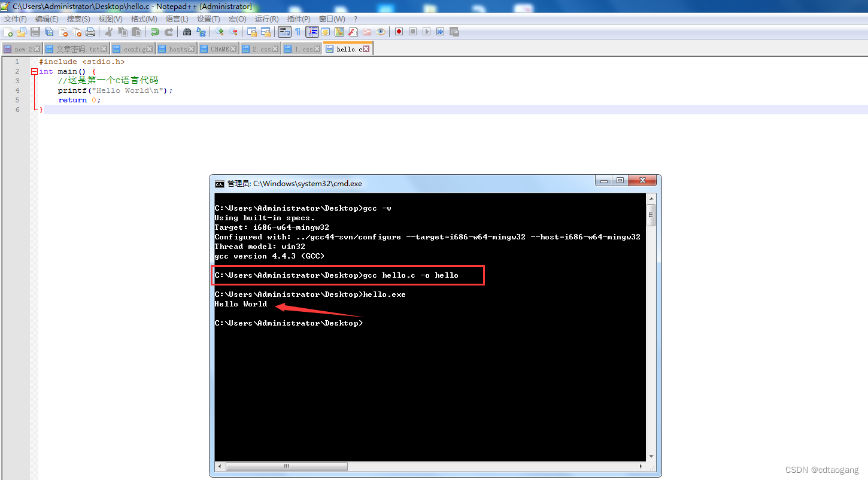Cut selection with the scissors icon
Image resolution: width=868 pixels, height=480 pixels.
pyautogui.click(x=109, y=32)
